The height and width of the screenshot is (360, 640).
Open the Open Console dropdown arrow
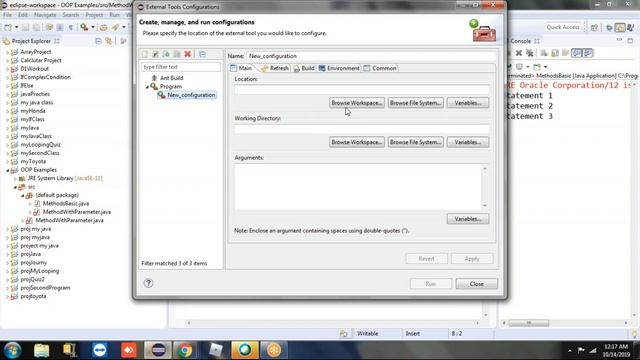[x=545, y=67]
